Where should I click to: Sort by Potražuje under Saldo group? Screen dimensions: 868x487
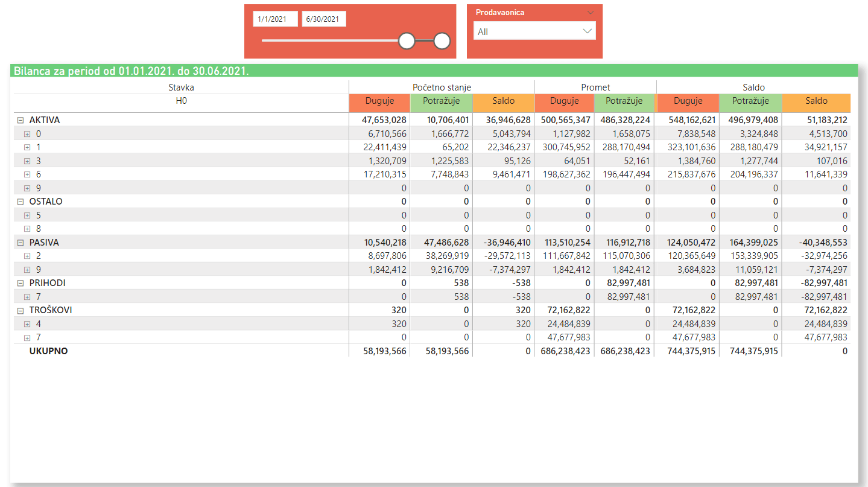pos(750,101)
